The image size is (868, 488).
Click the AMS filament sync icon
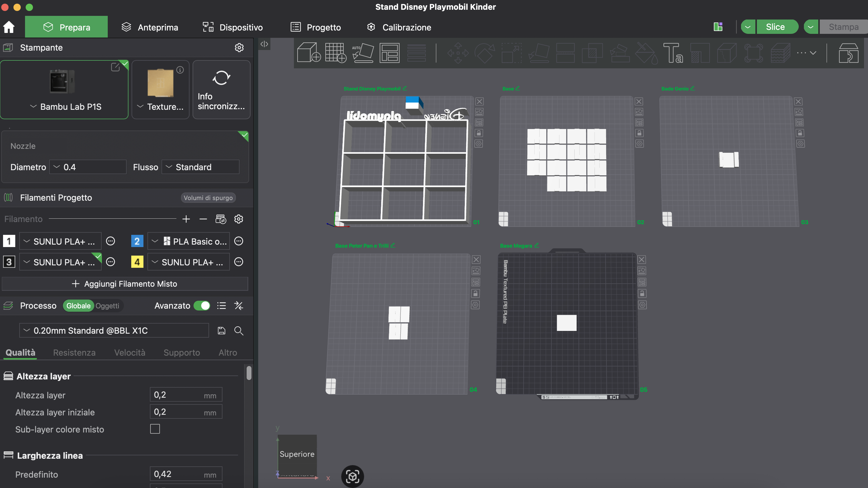pos(221,219)
